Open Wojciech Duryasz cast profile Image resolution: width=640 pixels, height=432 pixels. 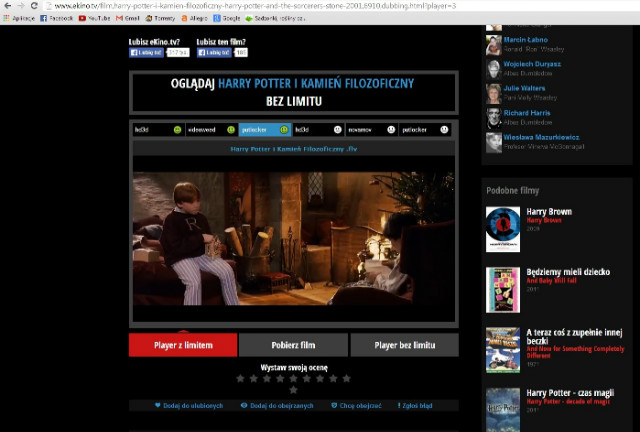coord(532,64)
